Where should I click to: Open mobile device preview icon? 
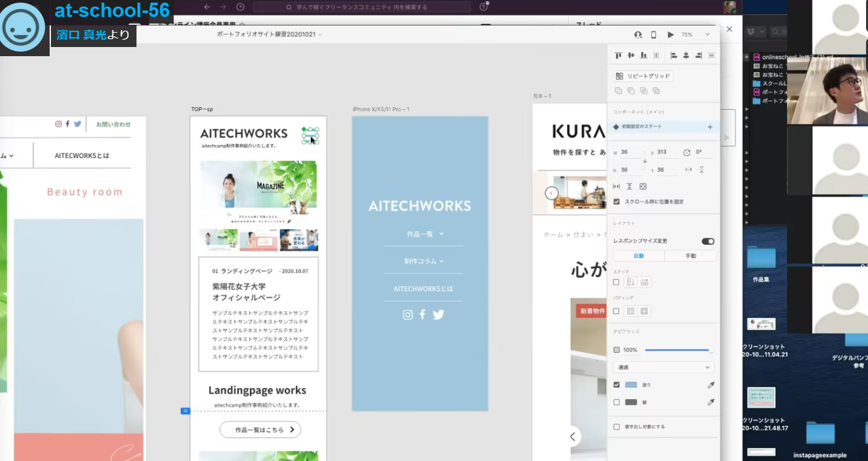654,35
